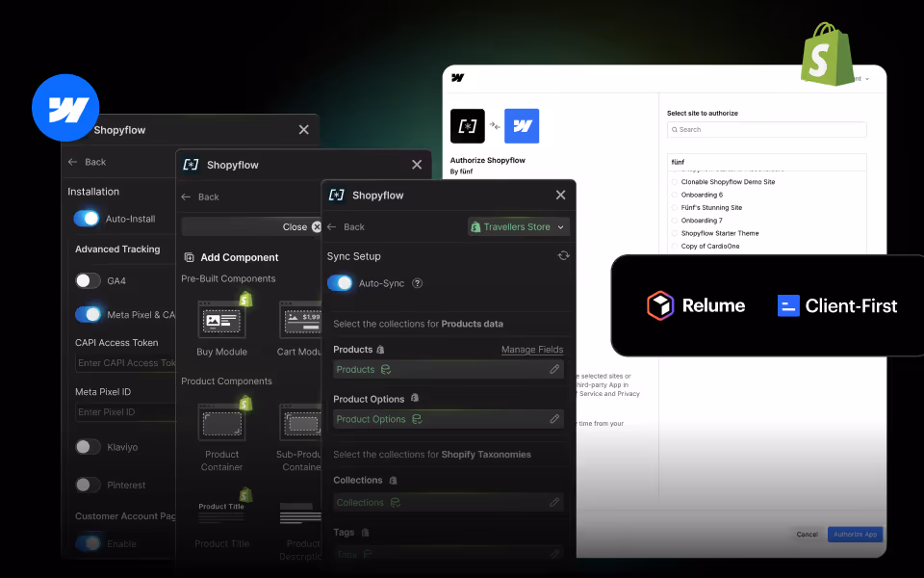Select the Onboarding 6 site radio
Image resolution: width=924 pixels, height=578 pixels.
click(675, 195)
